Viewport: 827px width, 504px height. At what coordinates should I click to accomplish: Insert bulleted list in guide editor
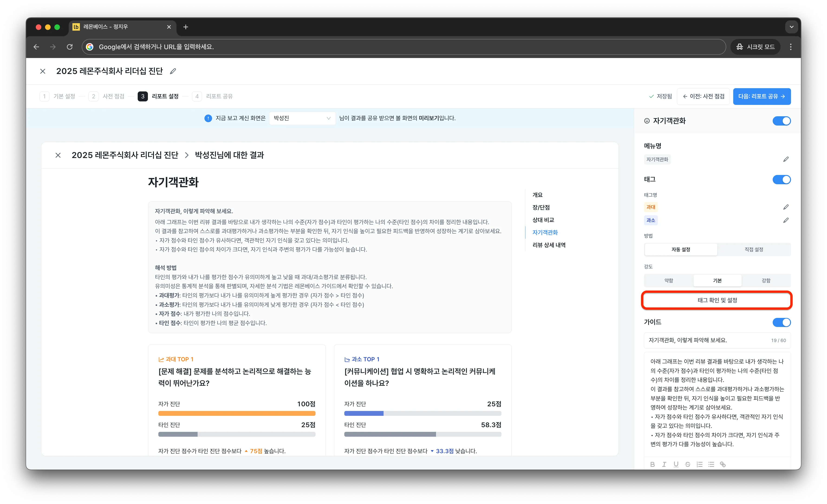(711, 464)
